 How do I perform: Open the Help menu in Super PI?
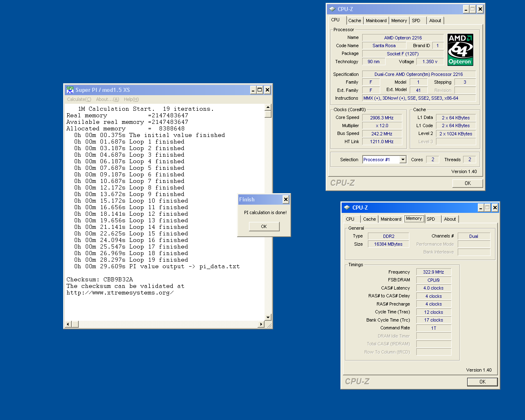(131, 99)
